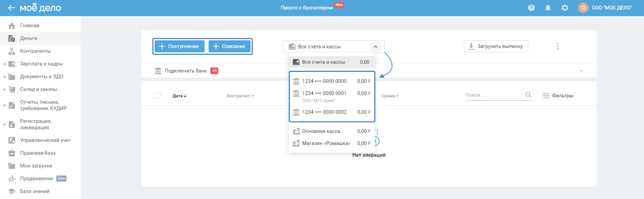Select account 1234 •••• 0000 0002
The width and height of the screenshot is (644, 199).
(x=332, y=112)
